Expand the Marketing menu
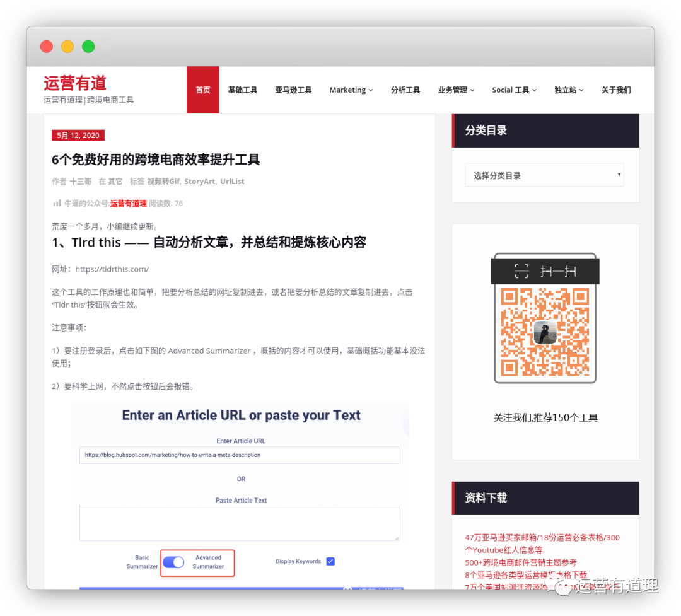 351,90
